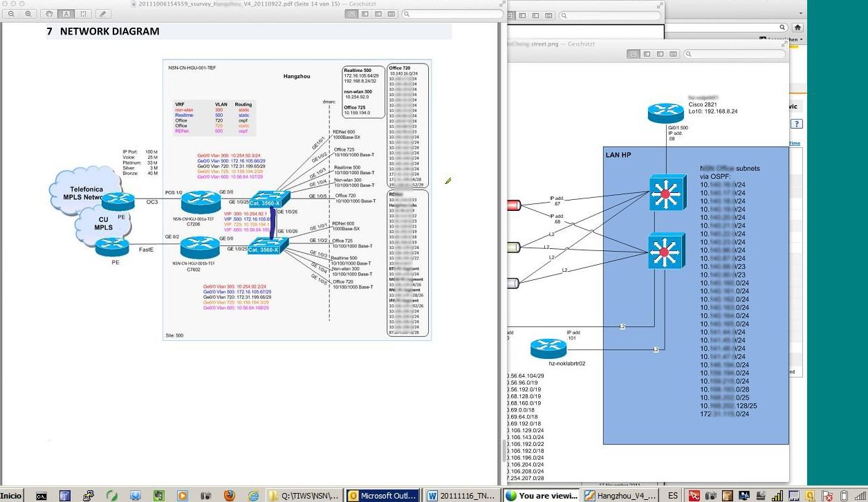The image size is (868, 502).
Task: Open the command prompt taskbar icon
Action: [41, 496]
